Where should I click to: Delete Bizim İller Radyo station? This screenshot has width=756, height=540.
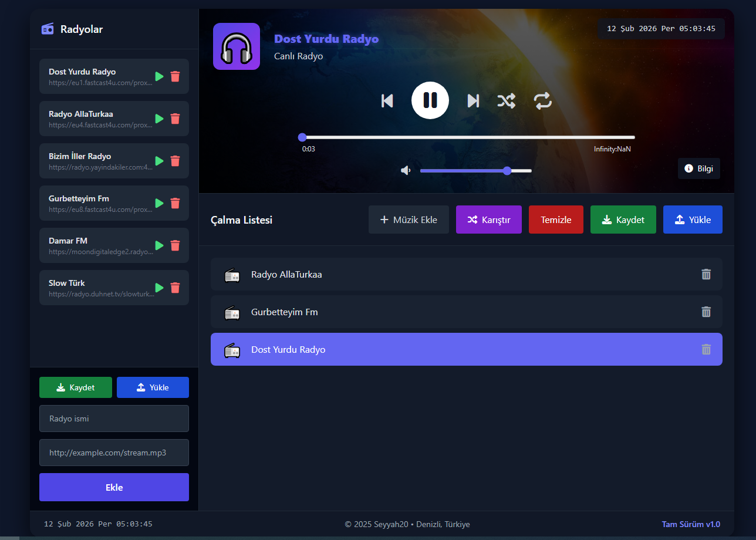pos(175,161)
